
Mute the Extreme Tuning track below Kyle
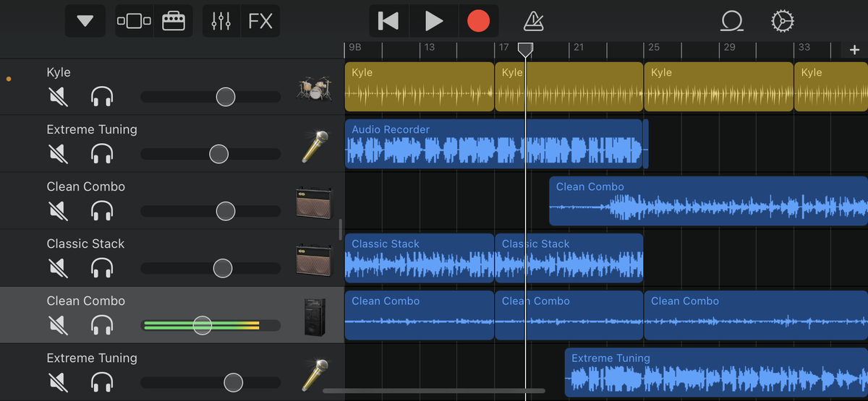coord(58,154)
